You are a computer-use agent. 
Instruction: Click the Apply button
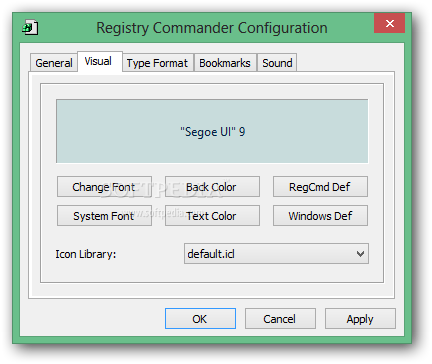(360, 319)
